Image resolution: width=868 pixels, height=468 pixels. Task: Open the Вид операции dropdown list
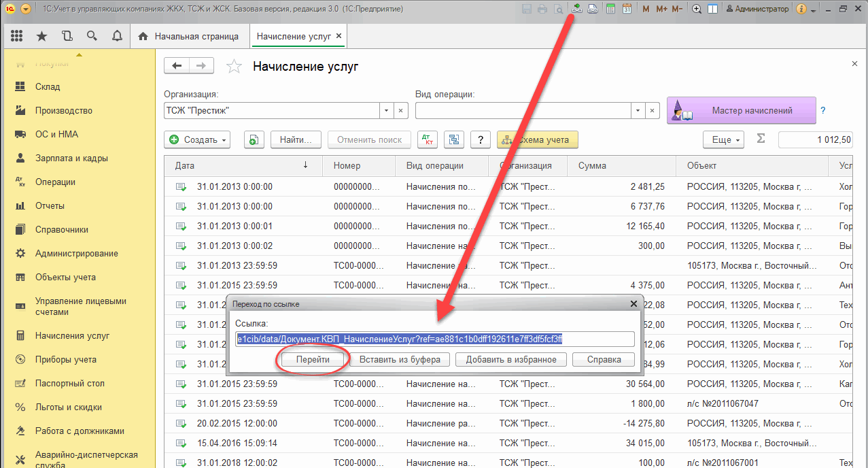tap(638, 110)
